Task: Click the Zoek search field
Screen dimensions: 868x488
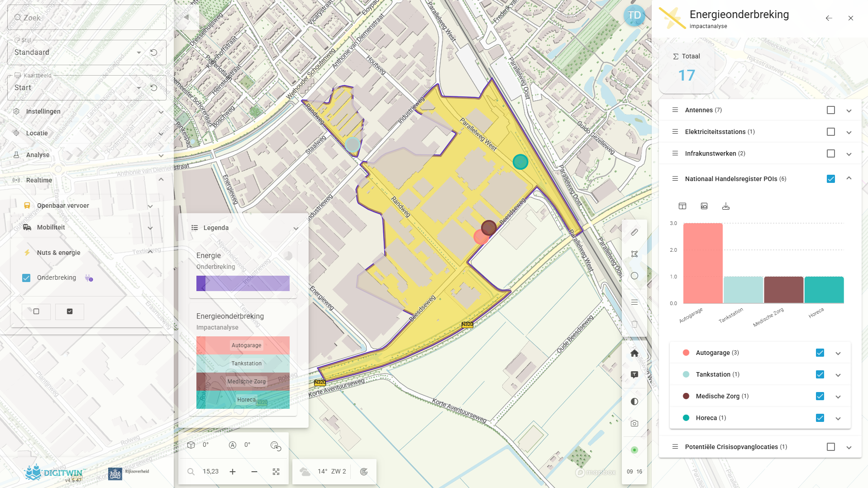Action: pos(87,18)
